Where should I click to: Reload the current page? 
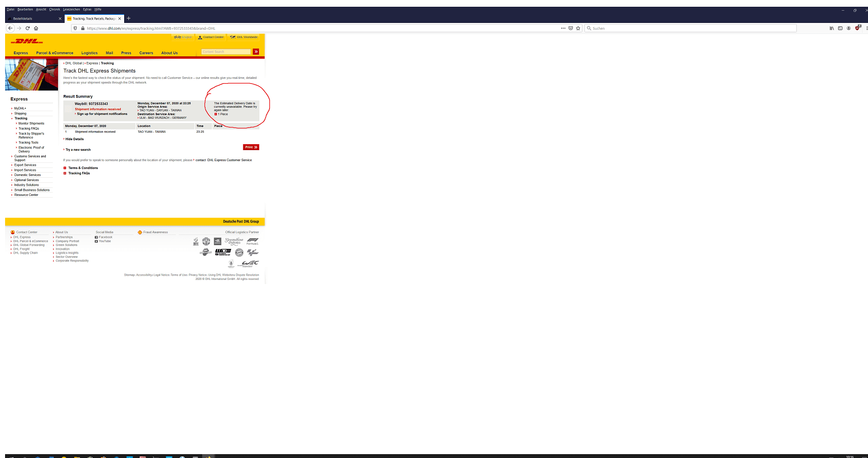pos(28,28)
